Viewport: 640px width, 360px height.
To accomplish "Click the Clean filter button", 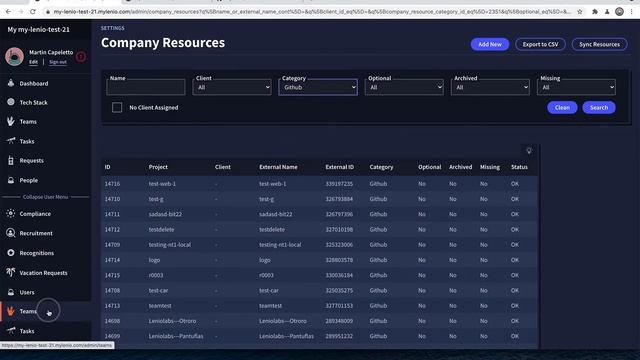I will click(562, 107).
